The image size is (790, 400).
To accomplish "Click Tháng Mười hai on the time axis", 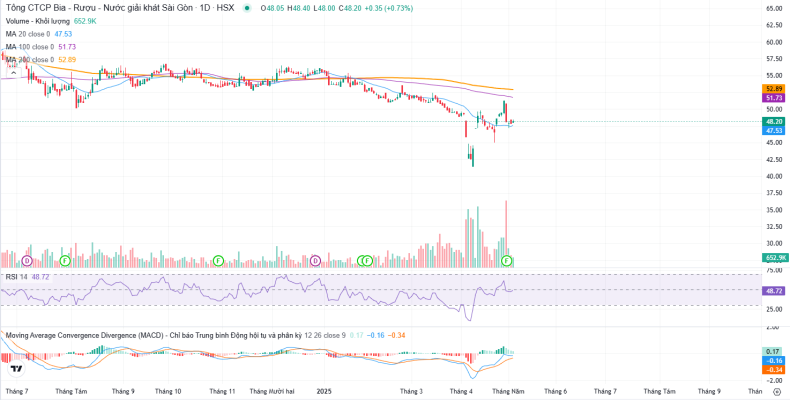I will (x=272, y=391).
